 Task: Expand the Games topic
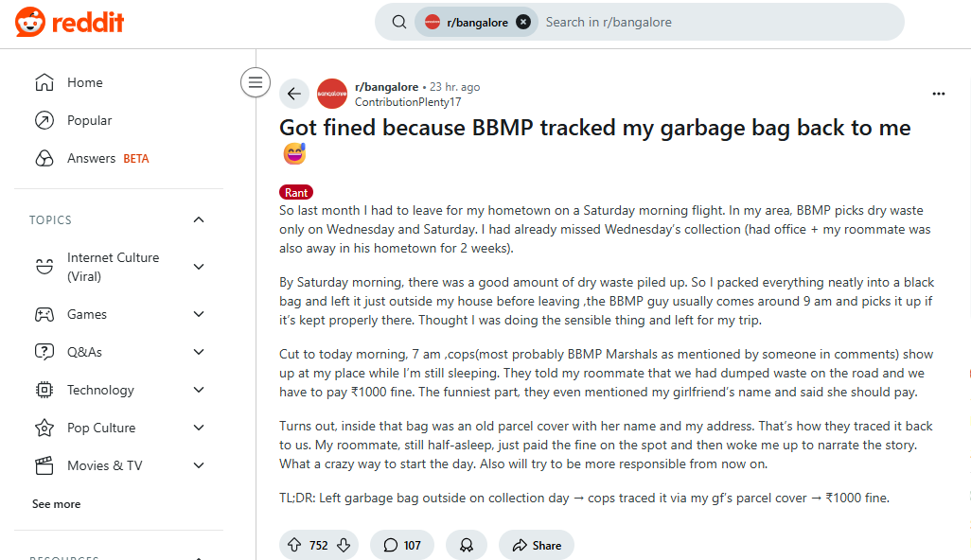pos(199,314)
